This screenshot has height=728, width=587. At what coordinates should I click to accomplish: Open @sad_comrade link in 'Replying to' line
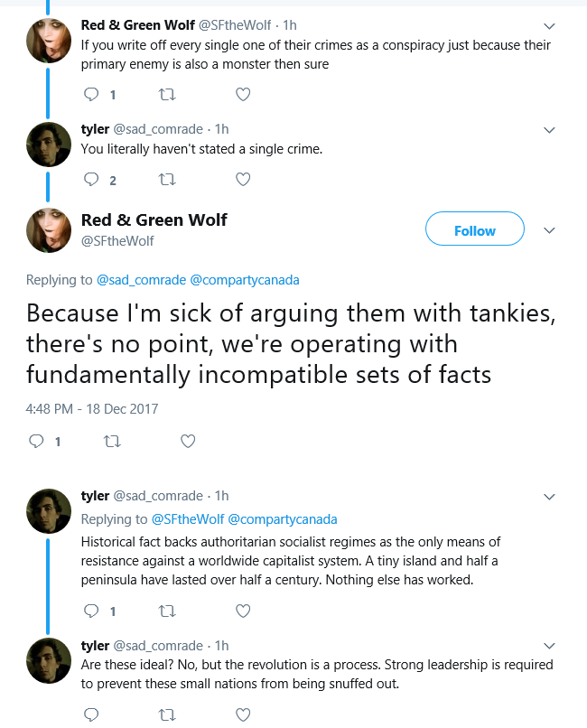coord(141,280)
